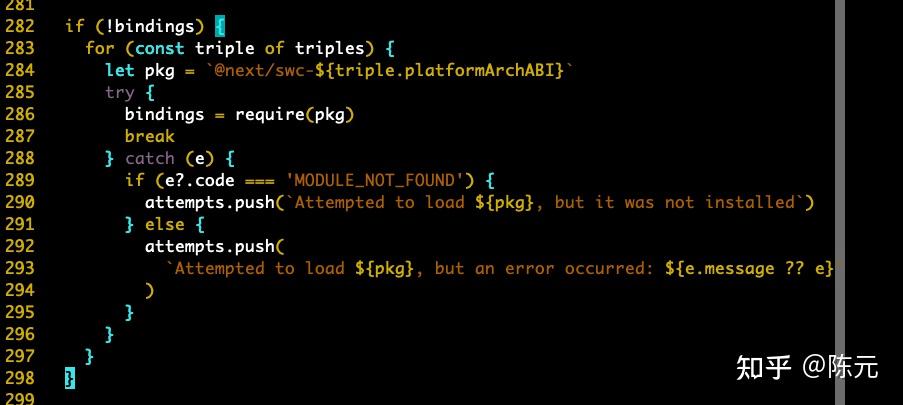
Task: Click the break keyword on line 287
Action: (x=150, y=137)
